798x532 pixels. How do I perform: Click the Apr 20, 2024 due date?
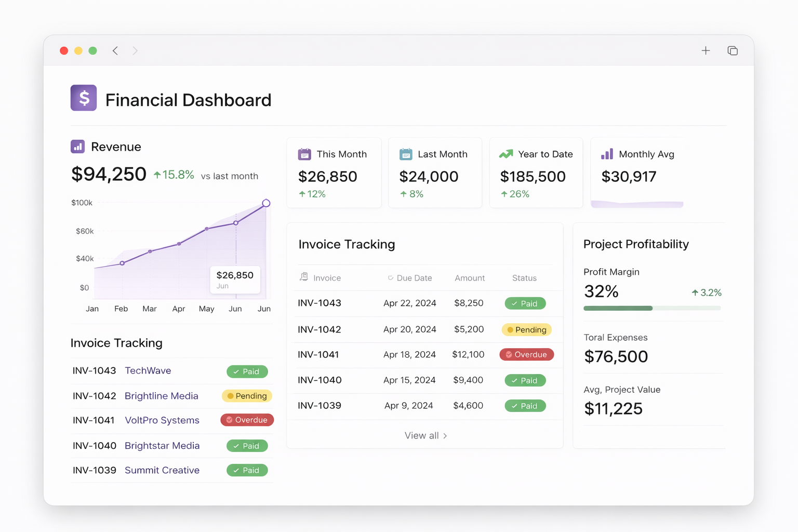[x=410, y=329]
